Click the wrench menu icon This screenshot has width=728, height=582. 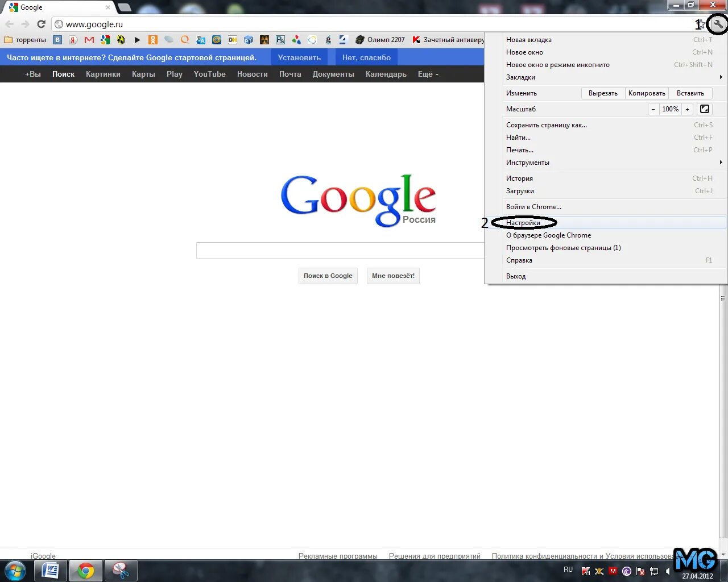718,24
